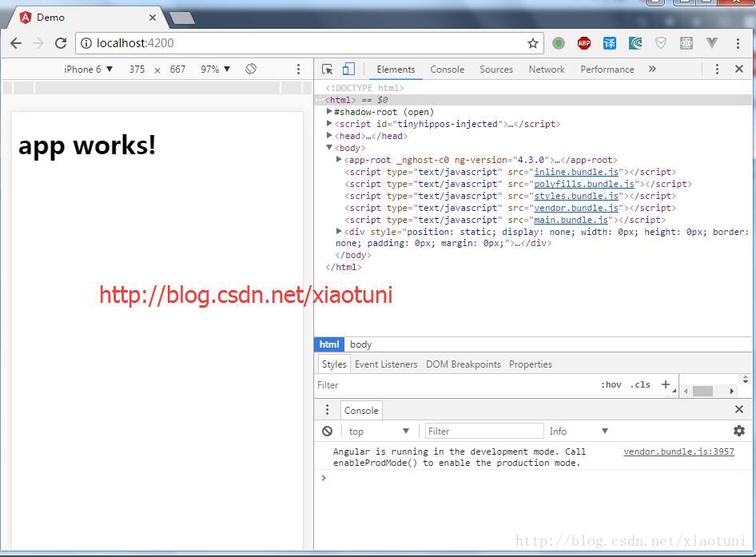Switch to the Console tab in DevTools
756x557 pixels.
(x=447, y=70)
